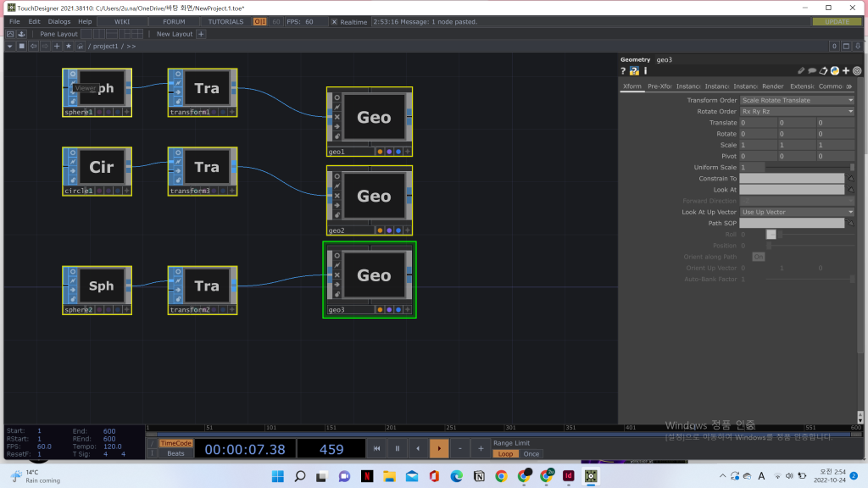
Task: Click the pause button in the transport bar
Action: pos(397,448)
